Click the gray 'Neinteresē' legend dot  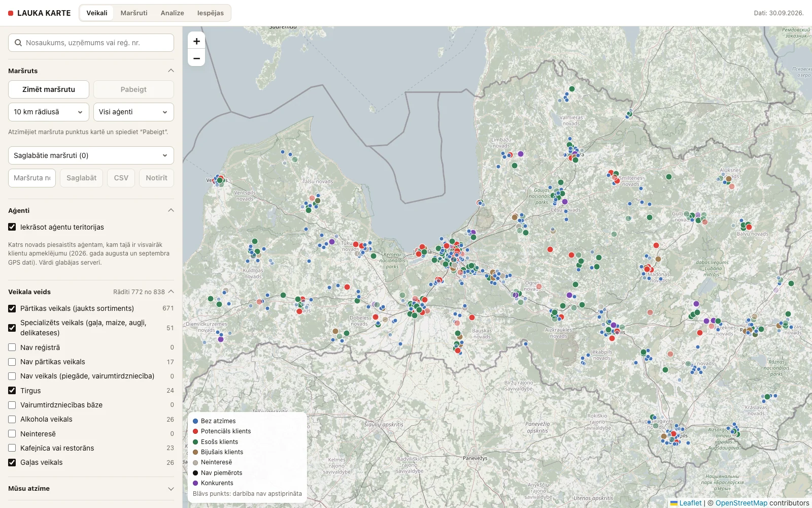tap(195, 462)
